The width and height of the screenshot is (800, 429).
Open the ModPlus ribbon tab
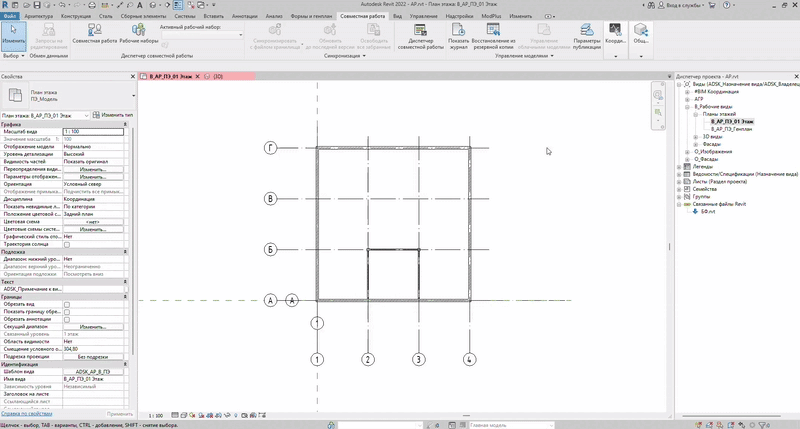click(491, 16)
